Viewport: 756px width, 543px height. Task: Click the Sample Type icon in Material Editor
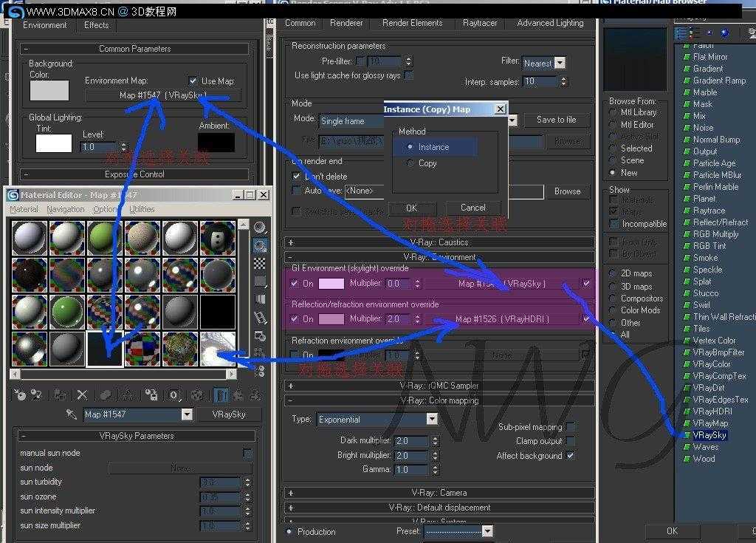260,228
